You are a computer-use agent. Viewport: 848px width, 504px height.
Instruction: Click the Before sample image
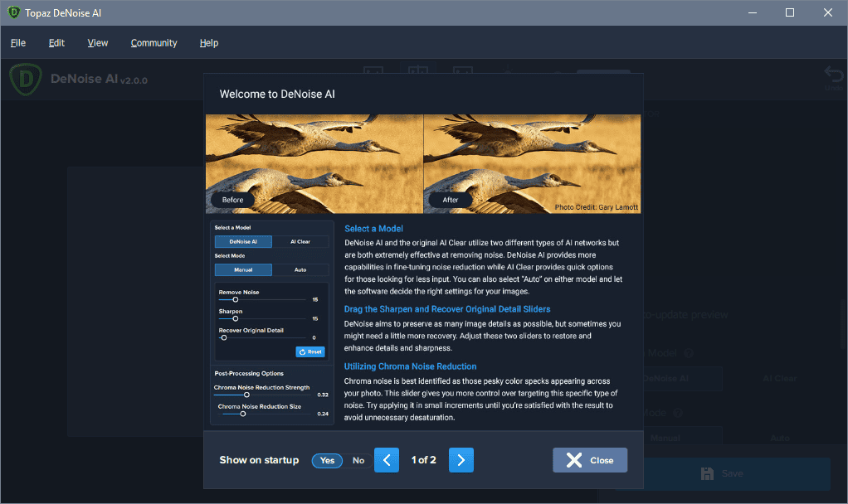314,163
